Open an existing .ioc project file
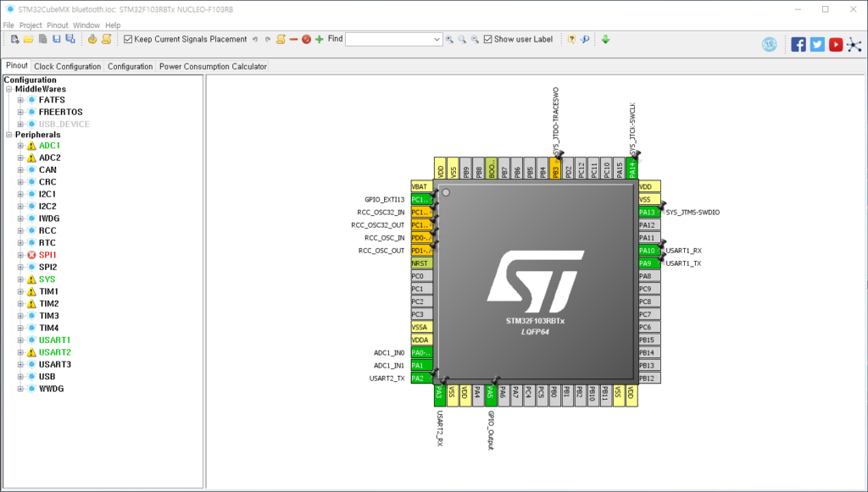This screenshot has height=492, width=868. coord(30,38)
